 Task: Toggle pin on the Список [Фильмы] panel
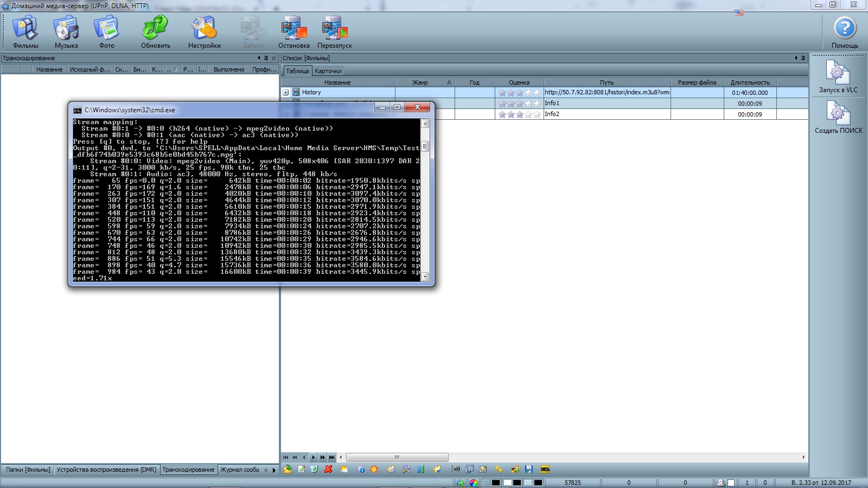pos(803,58)
